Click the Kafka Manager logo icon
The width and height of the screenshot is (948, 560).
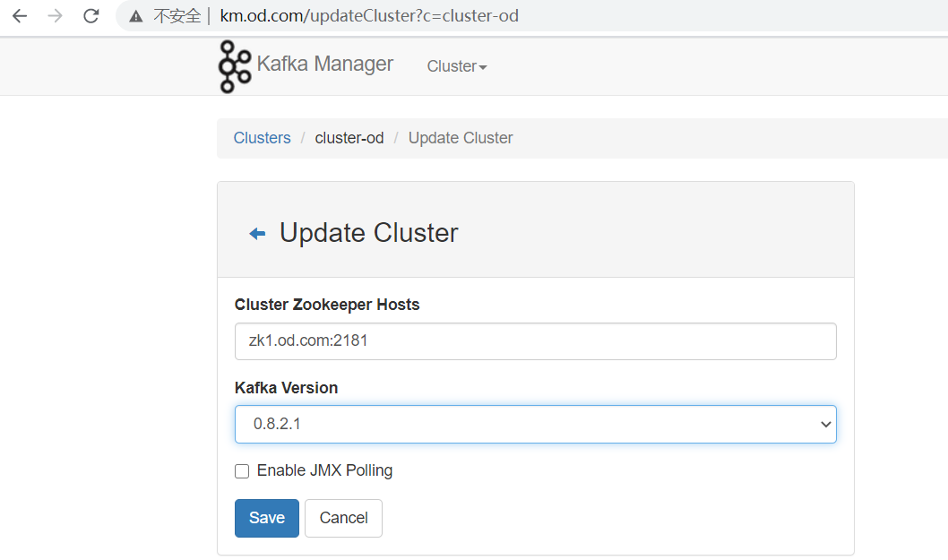tap(235, 66)
